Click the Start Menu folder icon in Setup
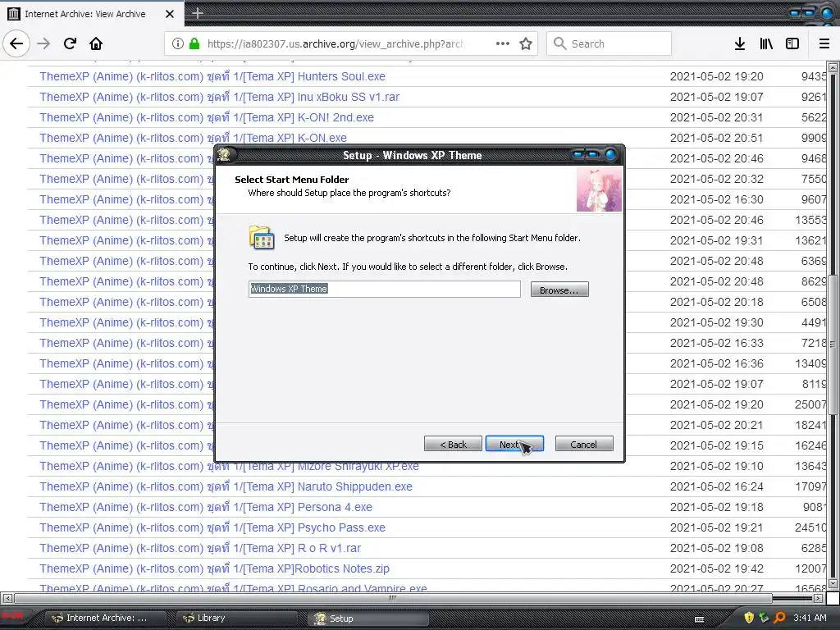840x630 pixels. [262, 237]
